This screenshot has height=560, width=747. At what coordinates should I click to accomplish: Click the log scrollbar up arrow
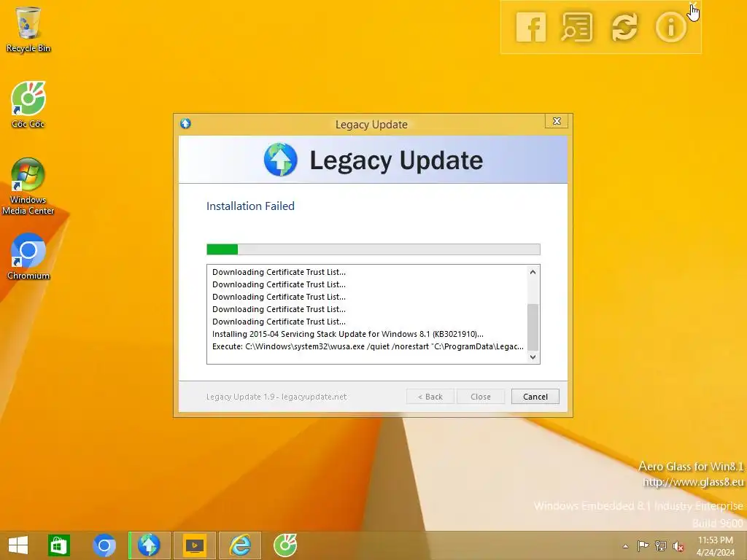click(x=533, y=272)
